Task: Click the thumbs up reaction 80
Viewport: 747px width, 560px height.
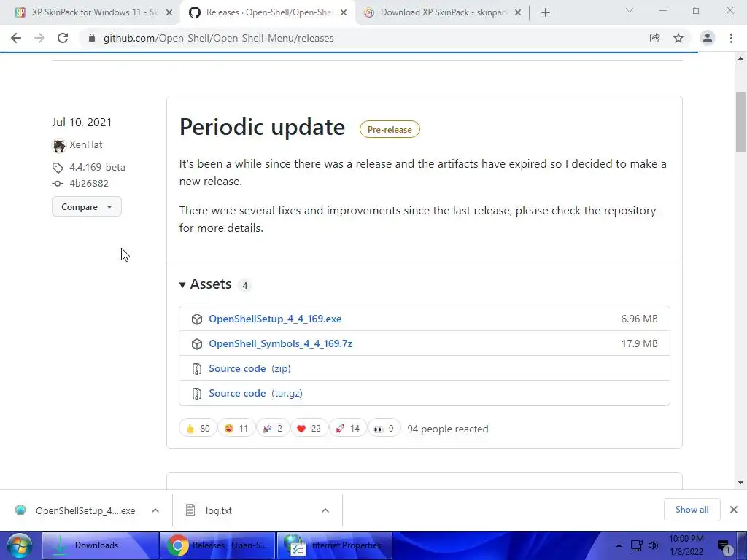Action: click(x=198, y=429)
